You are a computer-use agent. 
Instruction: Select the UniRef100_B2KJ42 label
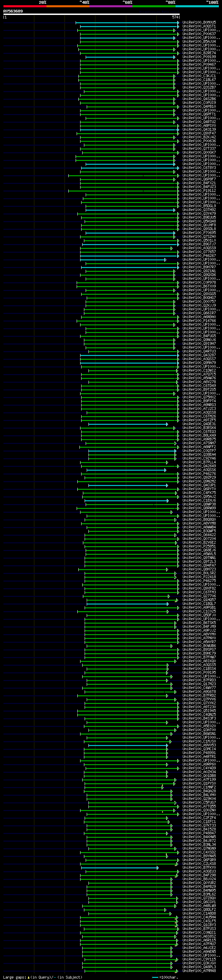pos(199,137)
